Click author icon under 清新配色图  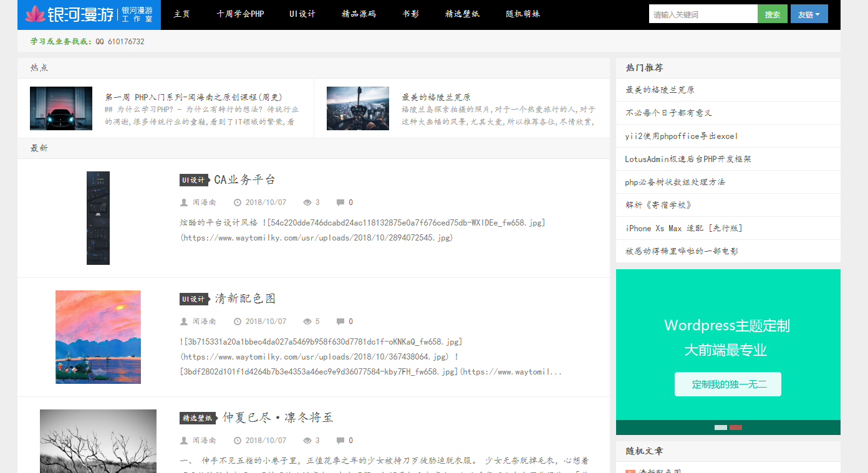pos(184,322)
